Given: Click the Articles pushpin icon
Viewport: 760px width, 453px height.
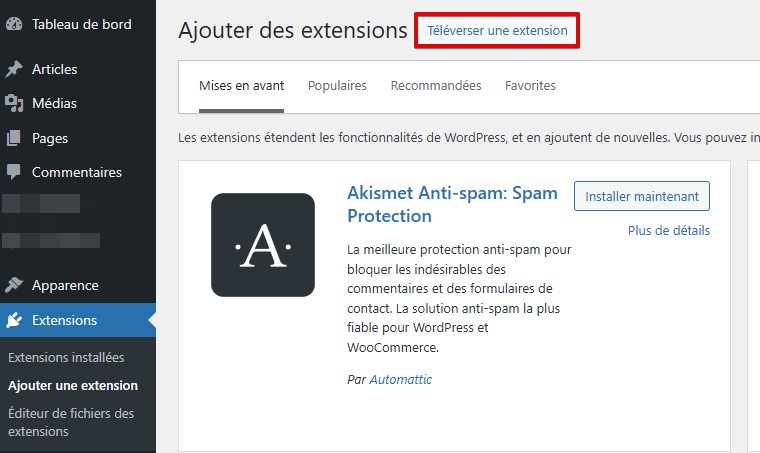Looking at the screenshot, I should point(14,69).
